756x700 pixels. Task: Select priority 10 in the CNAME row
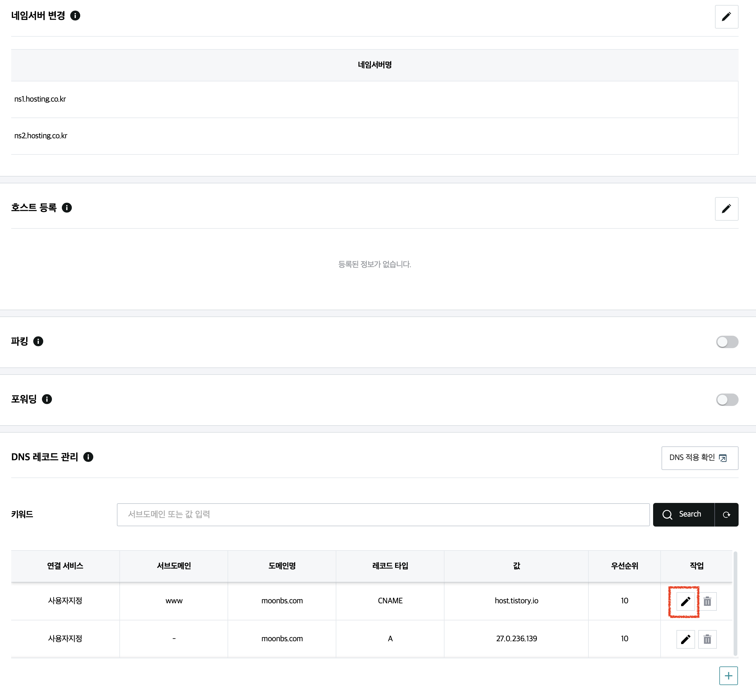click(624, 601)
